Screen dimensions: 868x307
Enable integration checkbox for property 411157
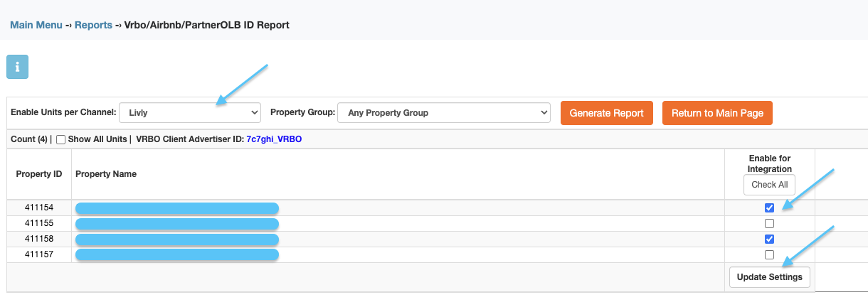click(769, 254)
